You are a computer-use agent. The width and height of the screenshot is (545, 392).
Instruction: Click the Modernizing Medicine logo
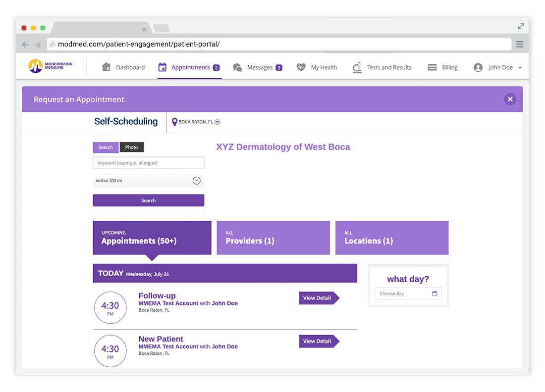pyautogui.click(x=50, y=66)
